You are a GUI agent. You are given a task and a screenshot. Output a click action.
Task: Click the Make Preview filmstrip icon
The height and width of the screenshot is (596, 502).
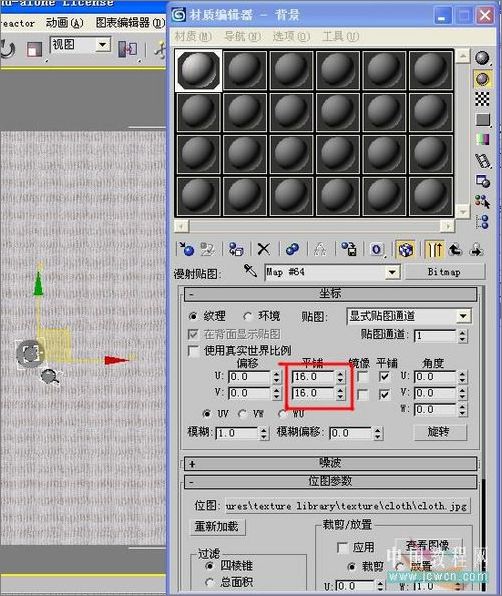pos(482,161)
